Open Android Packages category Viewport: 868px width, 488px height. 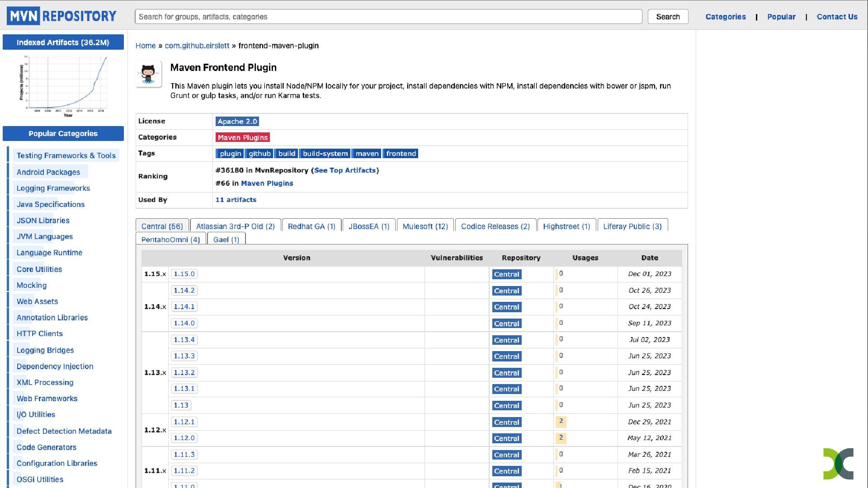point(48,172)
